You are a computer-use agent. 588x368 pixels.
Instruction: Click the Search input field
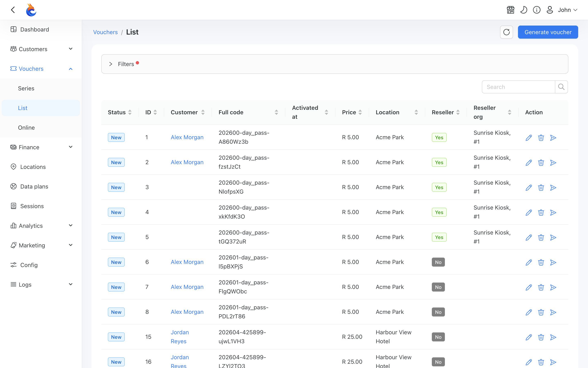pyautogui.click(x=519, y=87)
